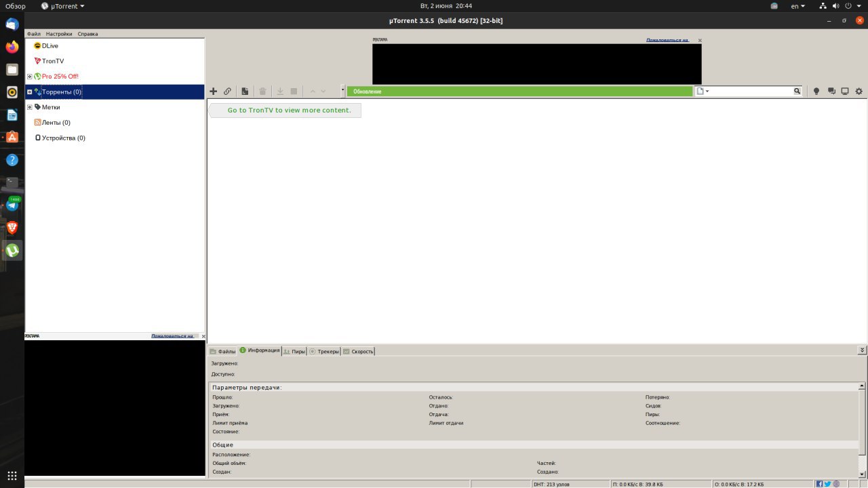Open the Обзор activities overview
The width and height of the screenshot is (868, 488).
pos(16,6)
